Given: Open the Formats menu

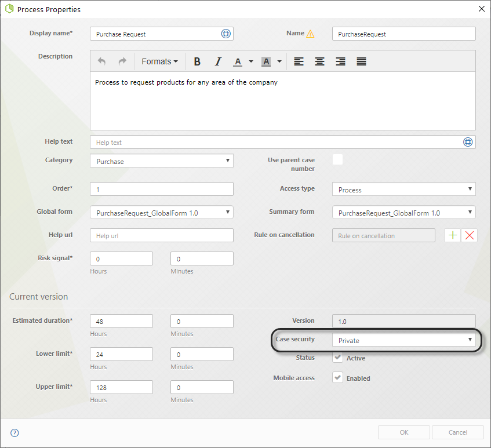Looking at the screenshot, I should point(159,61).
